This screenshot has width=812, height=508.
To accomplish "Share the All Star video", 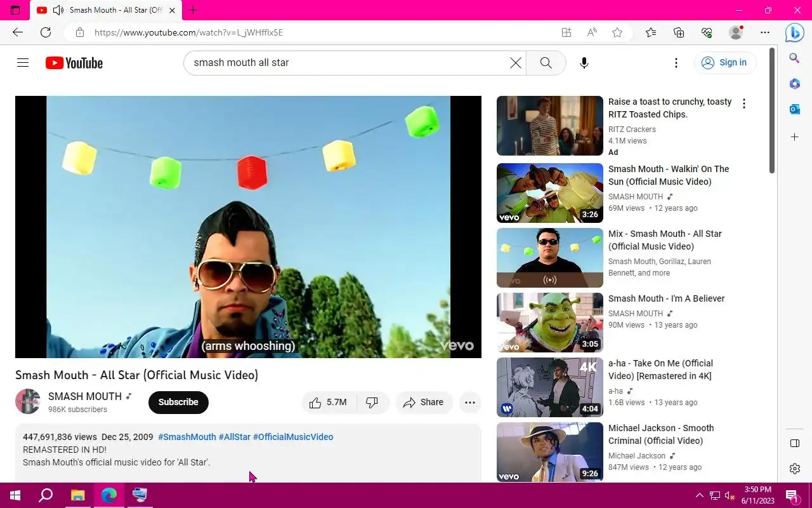I will click(423, 402).
